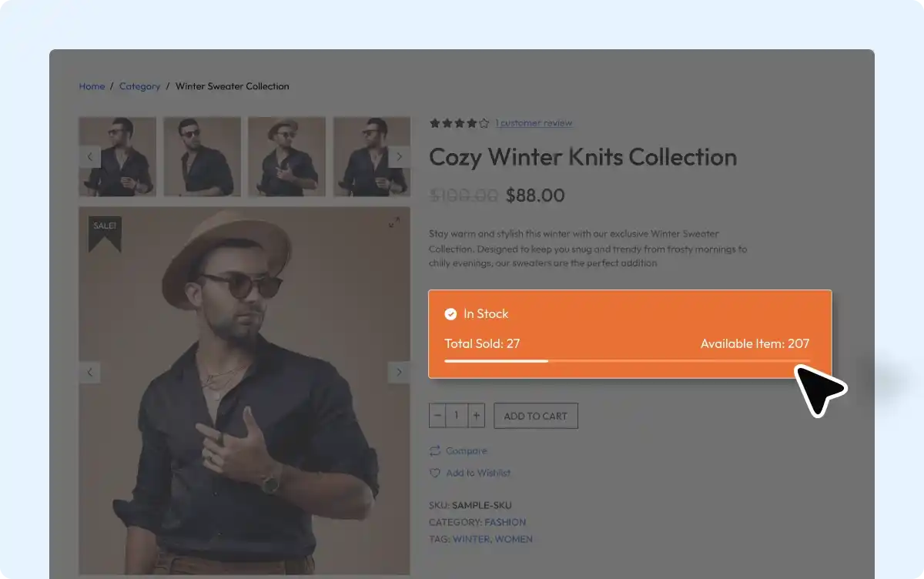Click the ADD TO CART button
This screenshot has height=579, width=924.
pyautogui.click(x=535, y=415)
